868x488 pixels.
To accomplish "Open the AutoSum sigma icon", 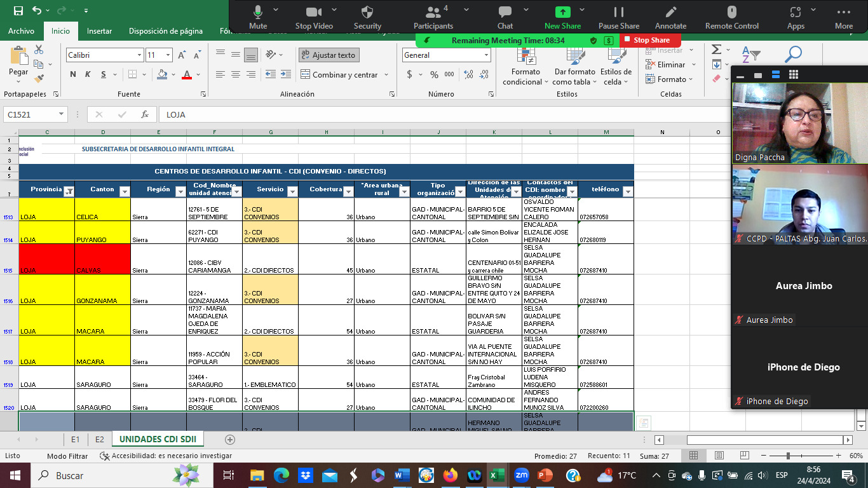I will pos(716,50).
